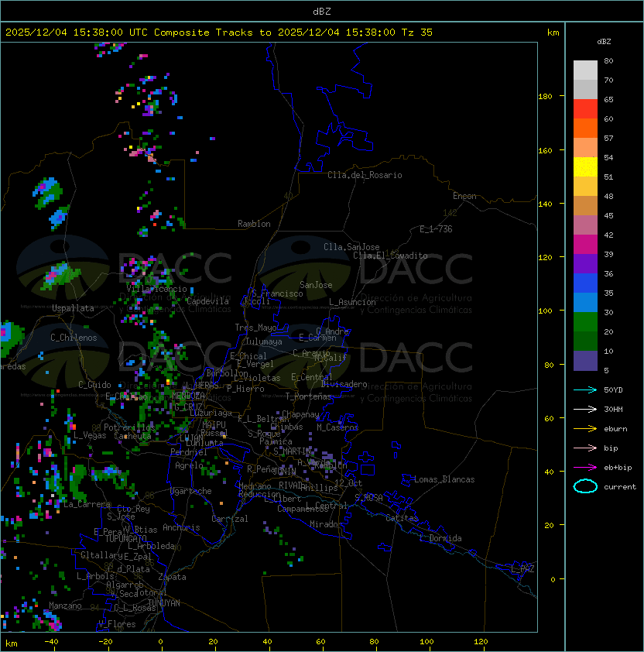Click the 'Catitas' label on map
This screenshot has width=644, height=652.
[x=402, y=518]
